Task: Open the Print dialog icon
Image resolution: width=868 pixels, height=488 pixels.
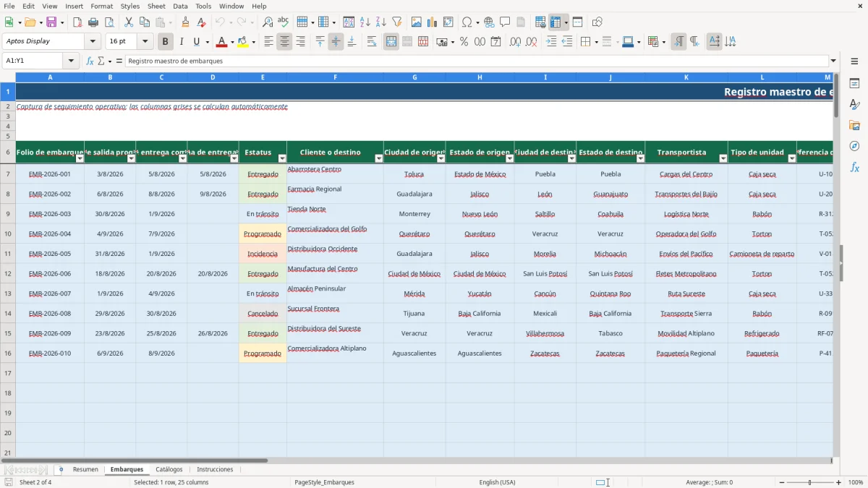Action: pyautogui.click(x=93, y=22)
